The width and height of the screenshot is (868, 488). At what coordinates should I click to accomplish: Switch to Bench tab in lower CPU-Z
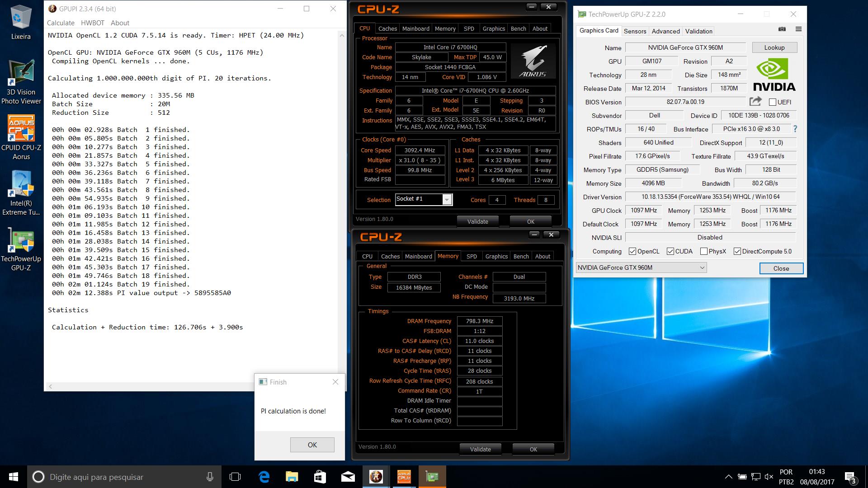(521, 256)
